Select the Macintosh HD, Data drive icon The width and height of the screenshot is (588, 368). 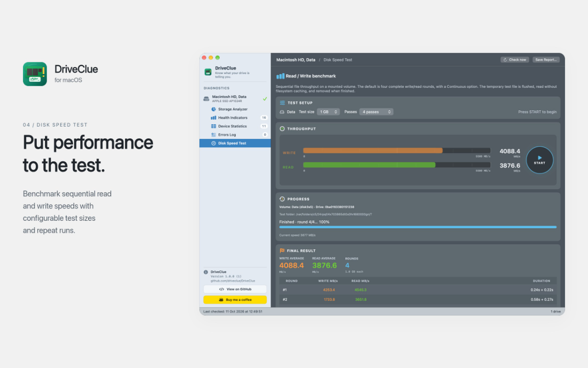[206, 99]
